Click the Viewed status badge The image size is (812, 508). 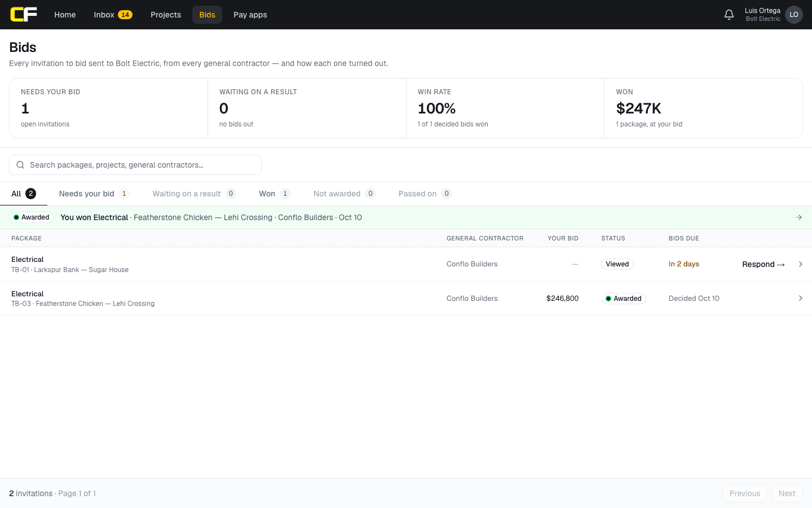[x=617, y=264]
